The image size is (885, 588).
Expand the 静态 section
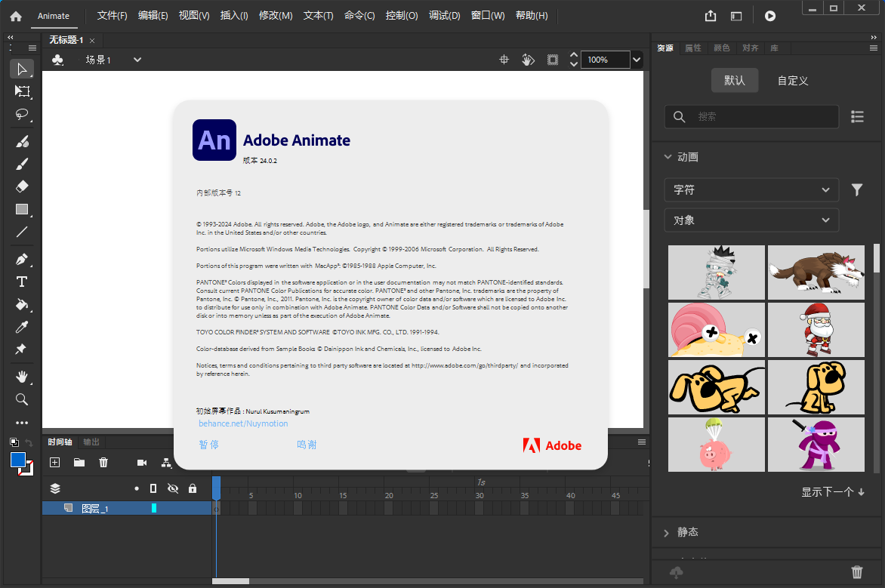[687, 531]
